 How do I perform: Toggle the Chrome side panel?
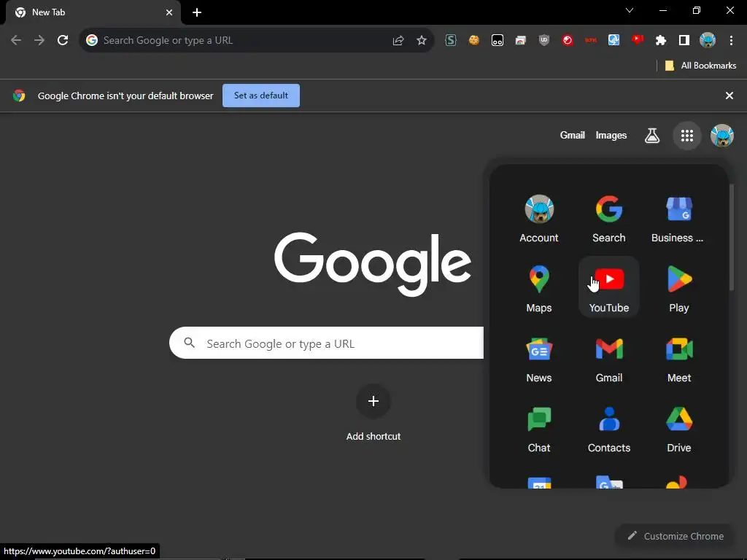click(x=684, y=41)
